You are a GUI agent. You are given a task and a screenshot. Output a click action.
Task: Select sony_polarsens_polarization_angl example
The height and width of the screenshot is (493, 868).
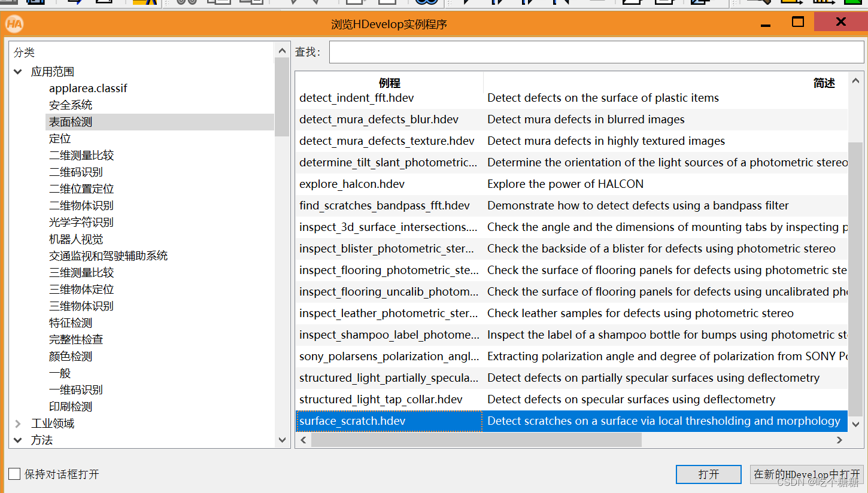tap(389, 357)
